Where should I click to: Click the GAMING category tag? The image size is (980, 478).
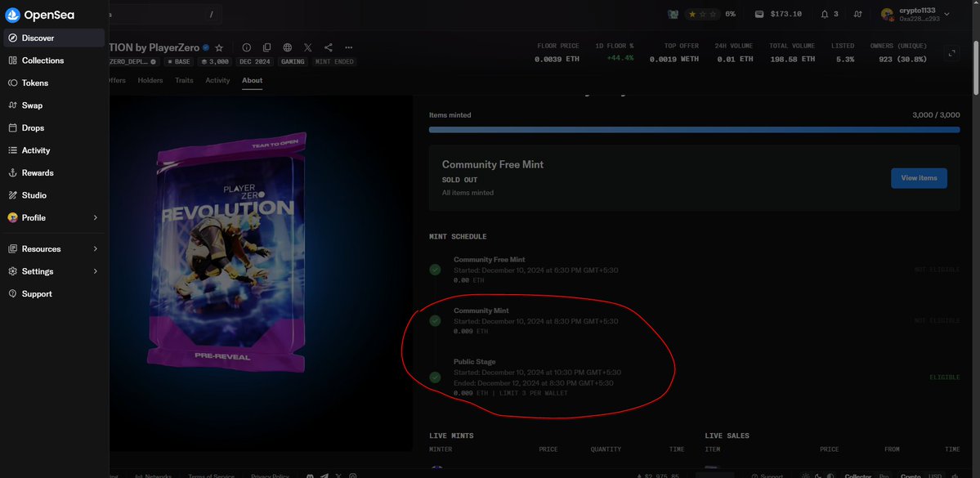292,62
